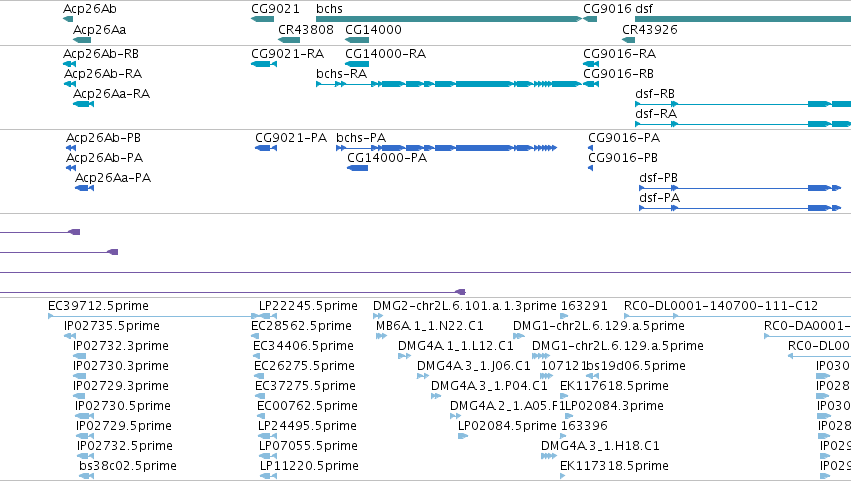Select the CG9016 gene label

point(607,9)
